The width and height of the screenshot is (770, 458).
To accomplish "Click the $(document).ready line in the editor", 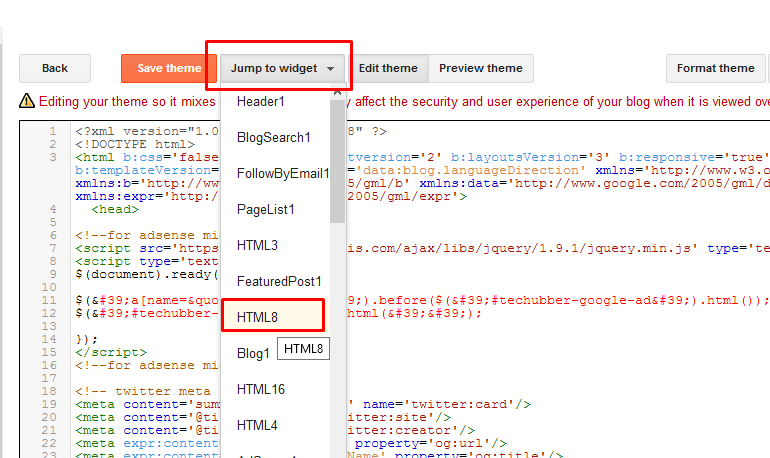I will [146, 274].
